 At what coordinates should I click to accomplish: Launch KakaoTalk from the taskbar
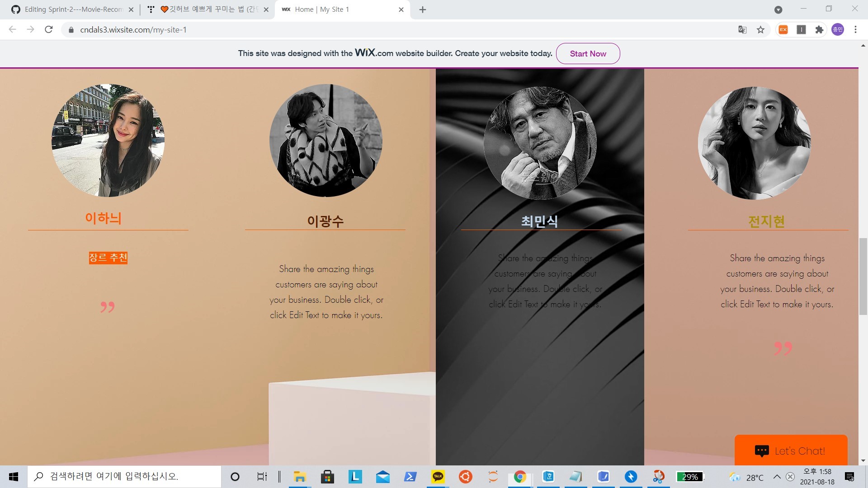coord(438,477)
